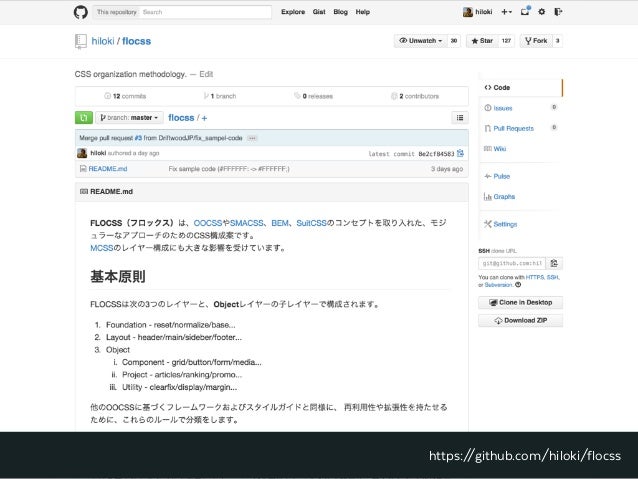
Task: Switch clone URL to HTTPS
Action: point(535,278)
